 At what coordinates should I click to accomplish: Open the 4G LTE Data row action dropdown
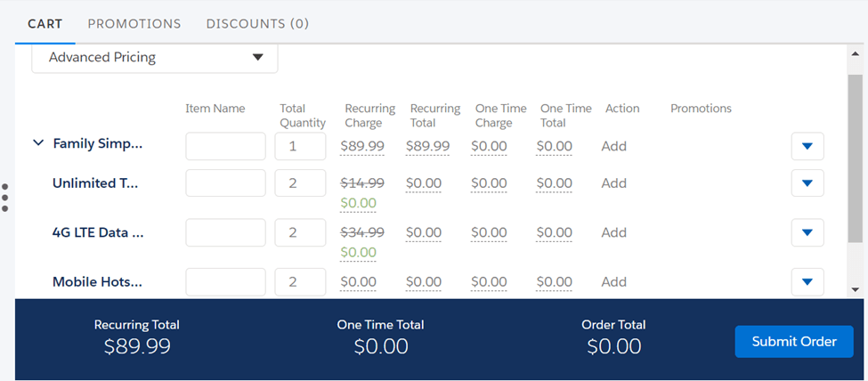807,232
